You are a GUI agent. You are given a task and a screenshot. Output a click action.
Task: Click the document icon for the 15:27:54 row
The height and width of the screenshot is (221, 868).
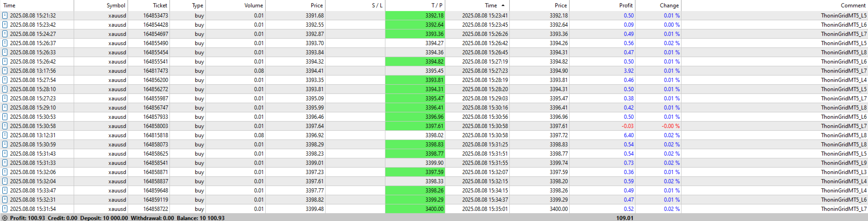click(x=5, y=80)
